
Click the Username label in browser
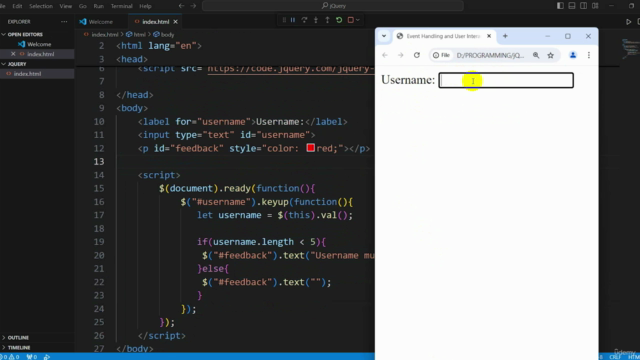coord(408,80)
